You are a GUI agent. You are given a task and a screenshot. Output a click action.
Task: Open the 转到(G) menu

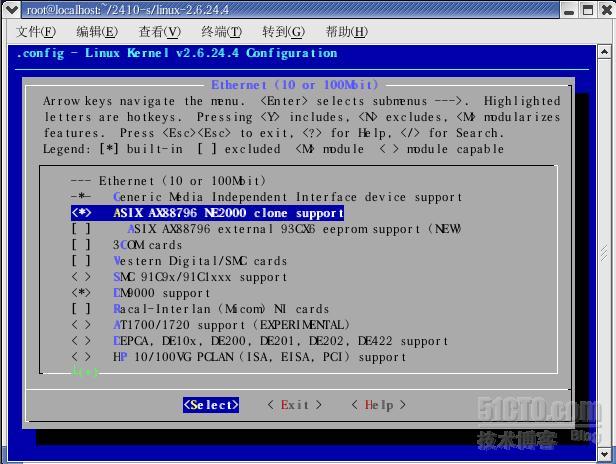[x=284, y=31]
